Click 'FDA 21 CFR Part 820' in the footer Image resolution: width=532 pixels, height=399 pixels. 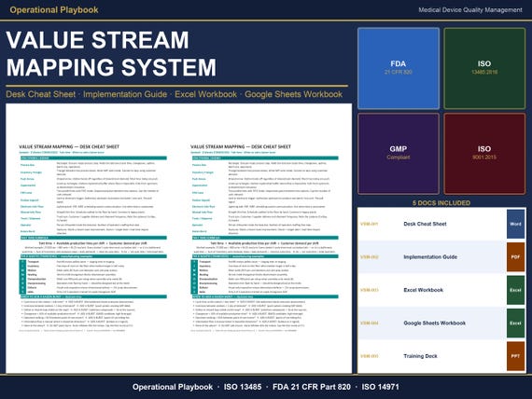(x=312, y=387)
